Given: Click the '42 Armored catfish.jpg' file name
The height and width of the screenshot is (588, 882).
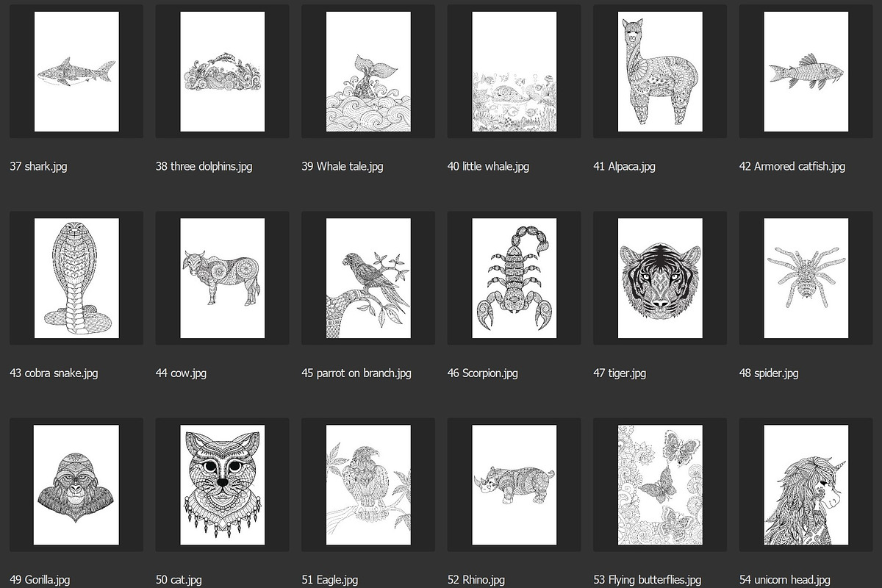Looking at the screenshot, I should click(x=792, y=167).
